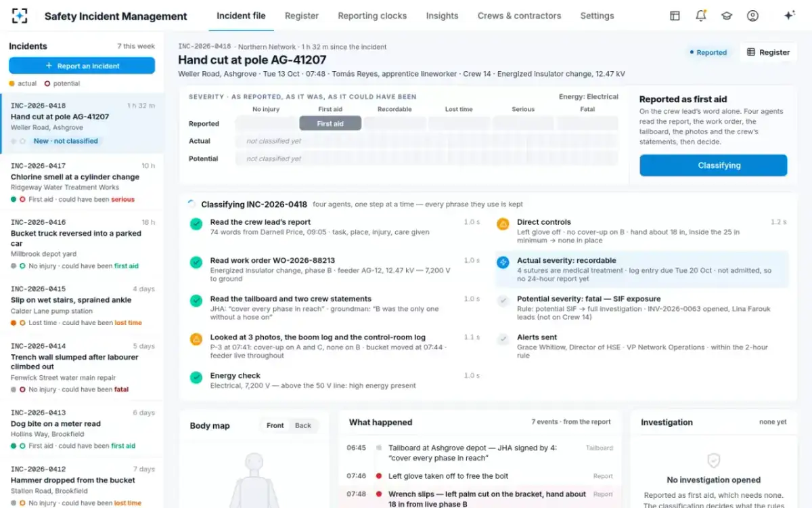Click the orange warning icon beside Direct controls
Viewport: 812px width, 508px height.
click(503, 224)
